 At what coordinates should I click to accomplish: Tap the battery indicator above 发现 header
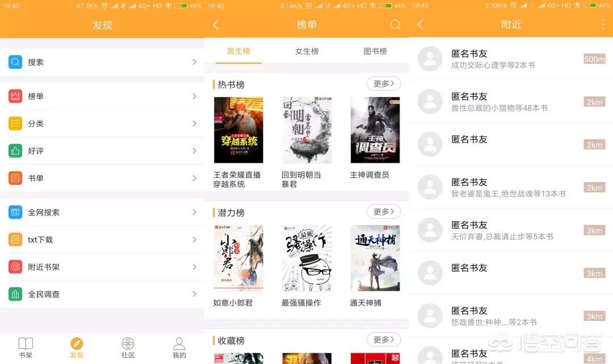pyautogui.click(x=180, y=6)
